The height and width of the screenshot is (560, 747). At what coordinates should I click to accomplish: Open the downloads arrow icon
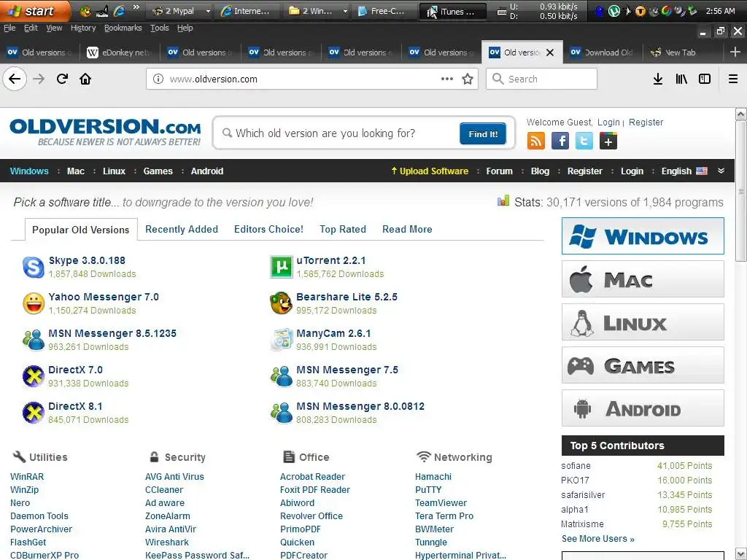[x=658, y=79]
